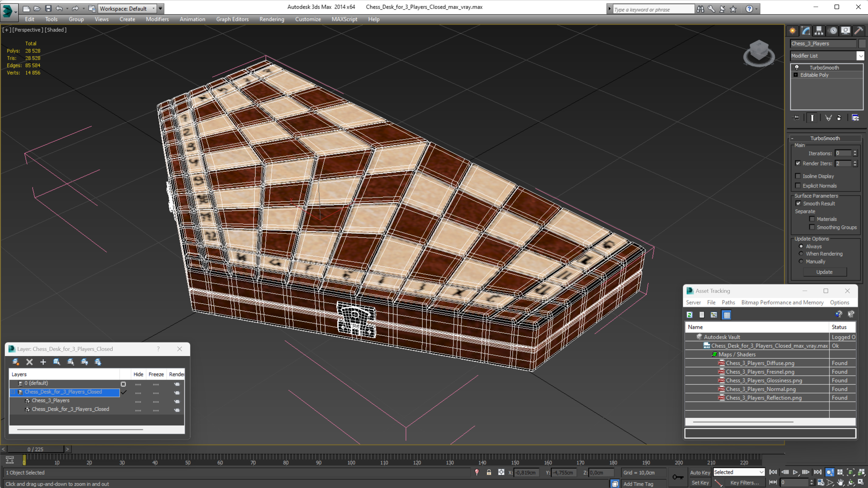Uncheck the Smooth Result checkbox
Screen dimensions: 868x488
click(x=798, y=203)
